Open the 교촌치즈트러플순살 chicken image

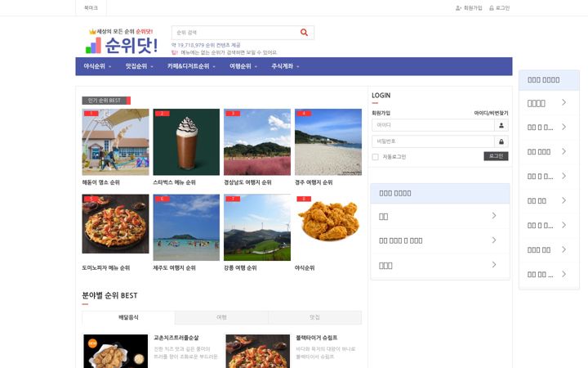pyautogui.click(x=115, y=352)
